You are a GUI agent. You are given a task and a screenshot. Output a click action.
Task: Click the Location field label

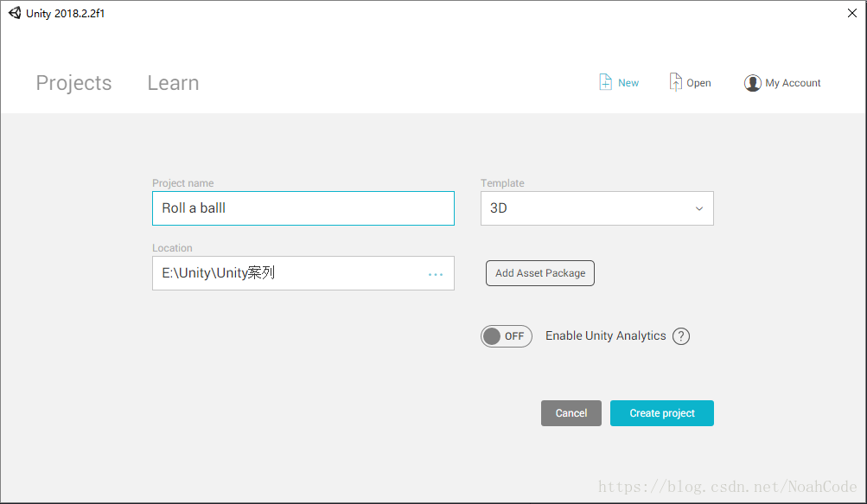tap(172, 248)
